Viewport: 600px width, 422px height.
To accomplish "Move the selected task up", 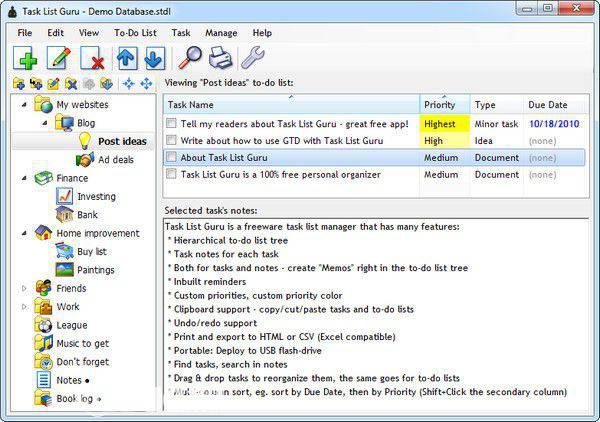I will pyautogui.click(x=127, y=58).
